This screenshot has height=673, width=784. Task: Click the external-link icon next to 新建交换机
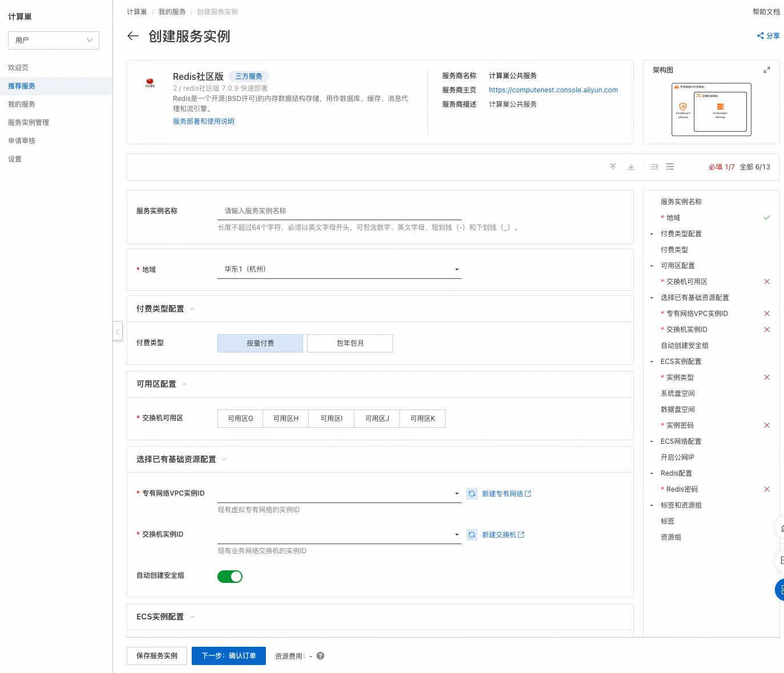(521, 535)
